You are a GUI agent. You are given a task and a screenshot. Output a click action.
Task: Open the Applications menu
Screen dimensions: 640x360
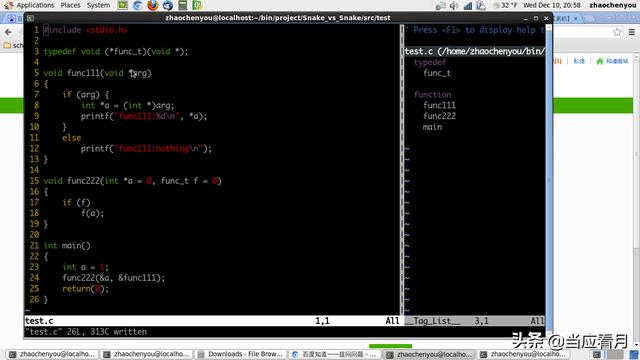[35, 5]
